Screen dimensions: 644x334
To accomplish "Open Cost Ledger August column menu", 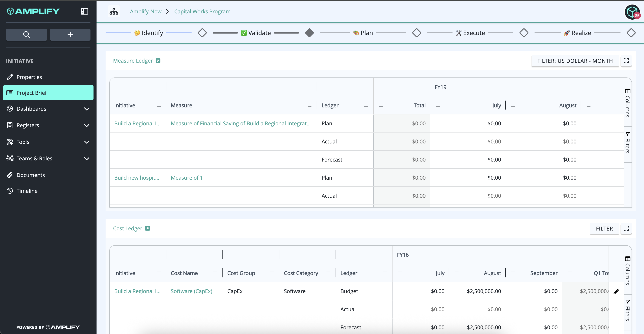I will [456, 273].
